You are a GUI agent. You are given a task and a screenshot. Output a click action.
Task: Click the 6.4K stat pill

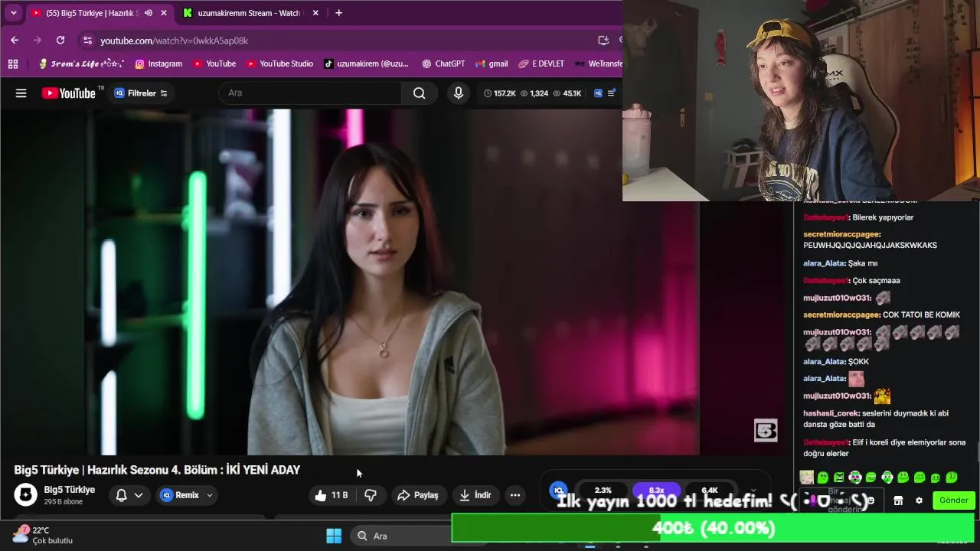(x=710, y=491)
